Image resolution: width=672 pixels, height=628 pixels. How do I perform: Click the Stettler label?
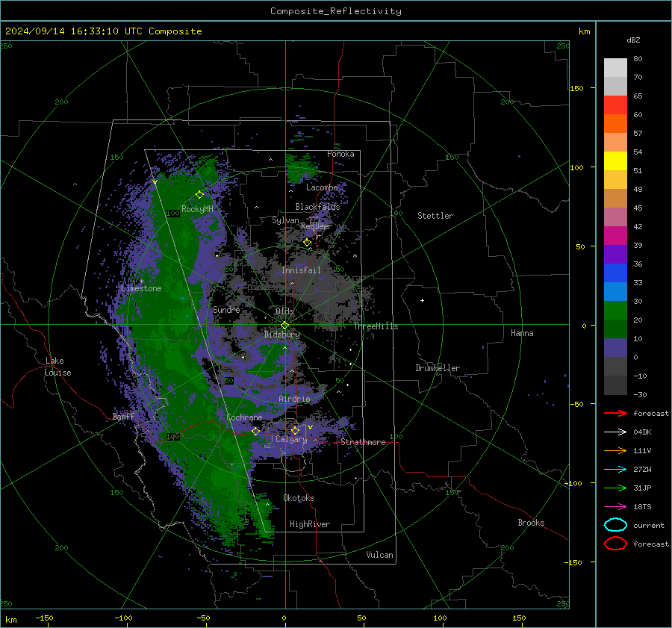tap(435, 216)
